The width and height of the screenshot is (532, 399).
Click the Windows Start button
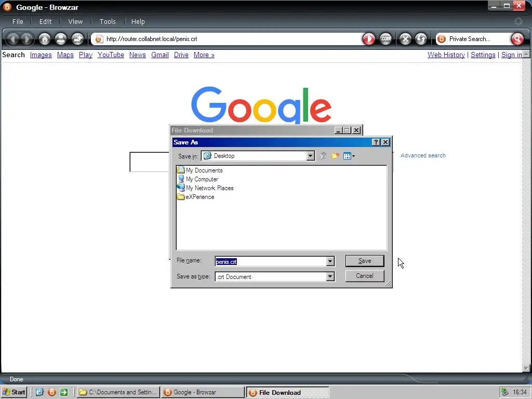coord(14,392)
